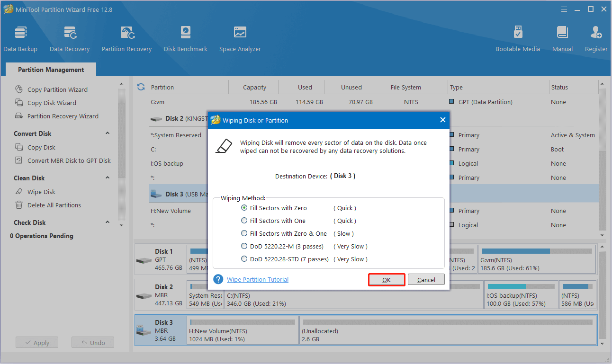Click the Wipe Partition Tutorial help icon
612x364 pixels.
point(218,279)
